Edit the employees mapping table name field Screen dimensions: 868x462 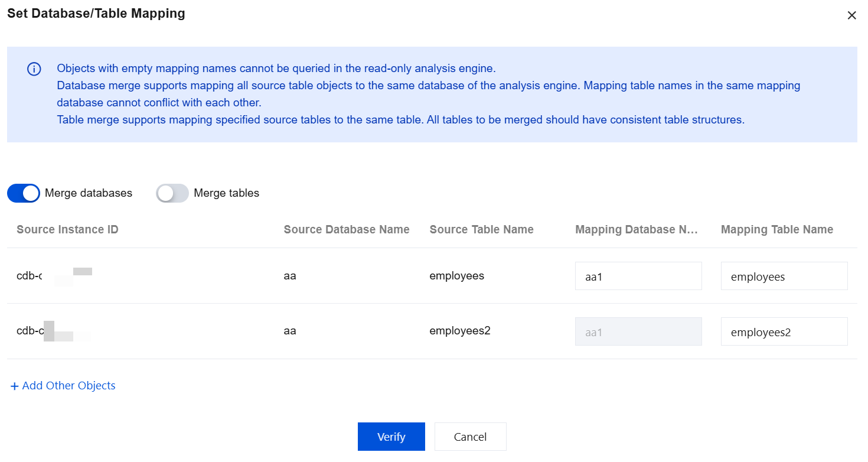[x=784, y=276]
